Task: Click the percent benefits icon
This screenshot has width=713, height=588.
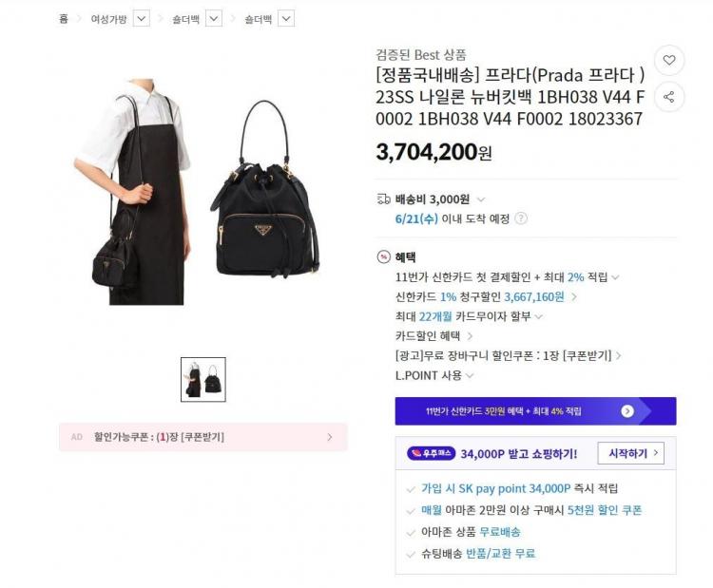Action: pyautogui.click(x=384, y=257)
